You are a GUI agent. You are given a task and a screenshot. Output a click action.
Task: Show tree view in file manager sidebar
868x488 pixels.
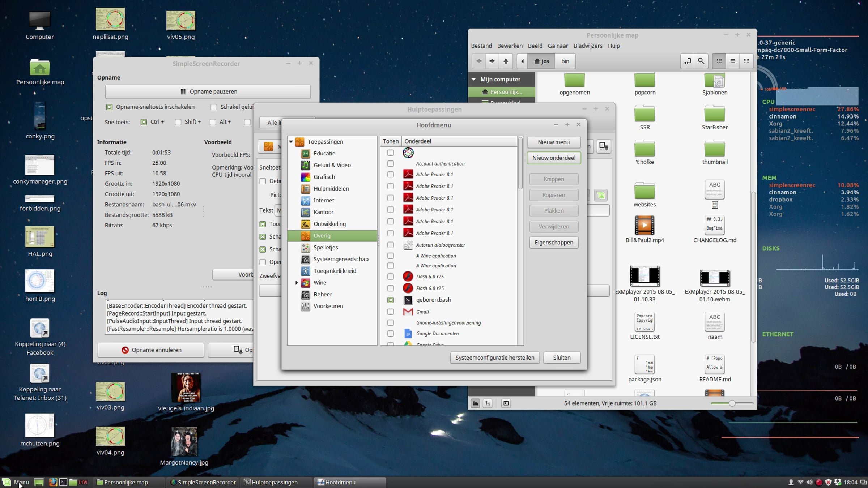tap(488, 403)
